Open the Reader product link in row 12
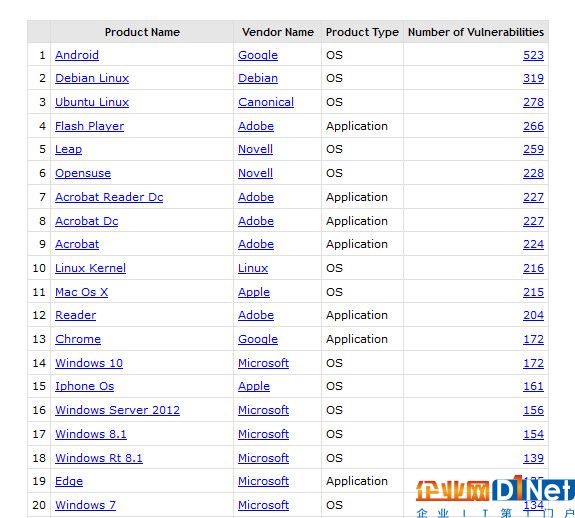 (x=76, y=315)
